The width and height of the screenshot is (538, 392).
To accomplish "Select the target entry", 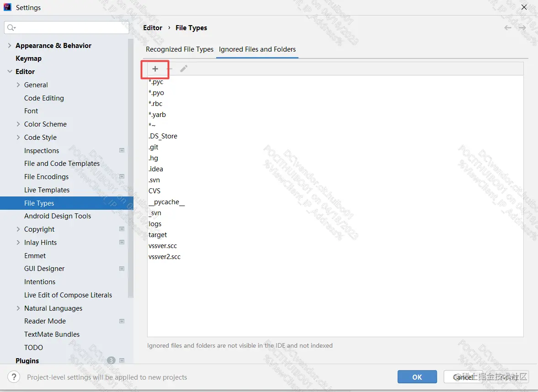I will click(158, 235).
